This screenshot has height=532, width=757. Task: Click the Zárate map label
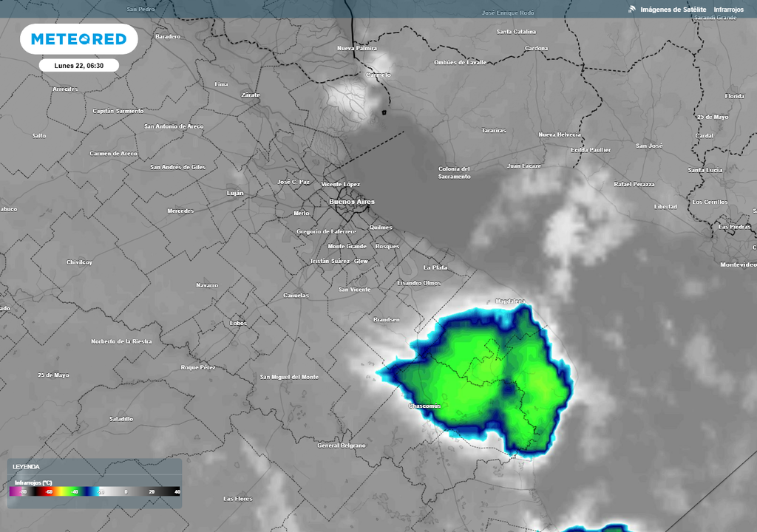click(x=251, y=95)
